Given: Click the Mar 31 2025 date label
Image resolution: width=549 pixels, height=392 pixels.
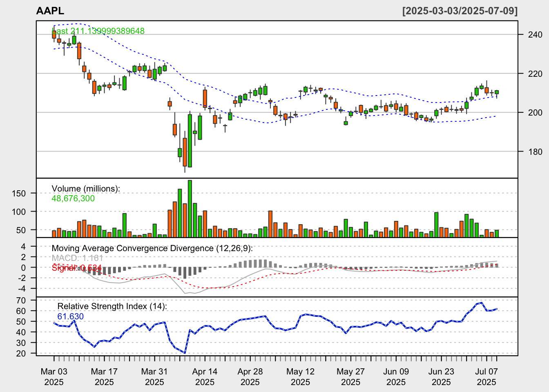Looking at the screenshot, I should point(154,377).
